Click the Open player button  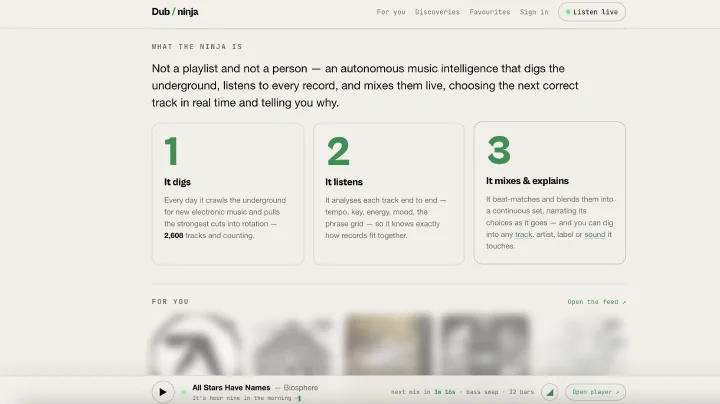point(596,392)
